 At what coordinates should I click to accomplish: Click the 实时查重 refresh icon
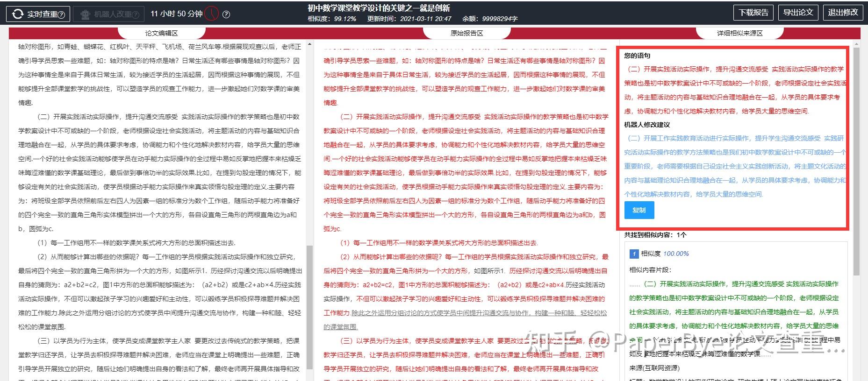(18, 14)
